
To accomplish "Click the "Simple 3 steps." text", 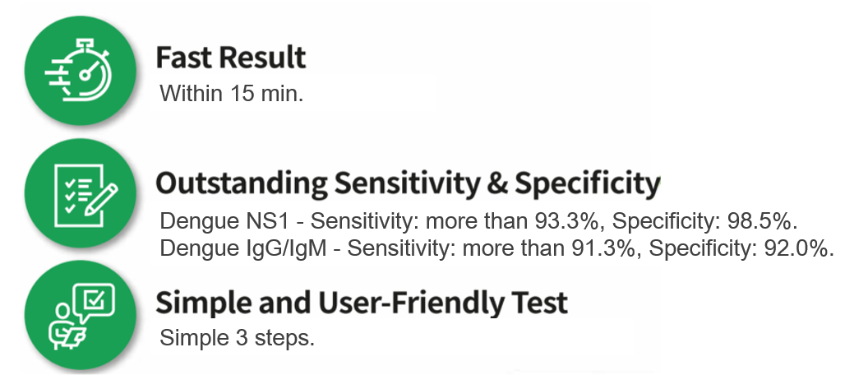I will pos(237,338).
